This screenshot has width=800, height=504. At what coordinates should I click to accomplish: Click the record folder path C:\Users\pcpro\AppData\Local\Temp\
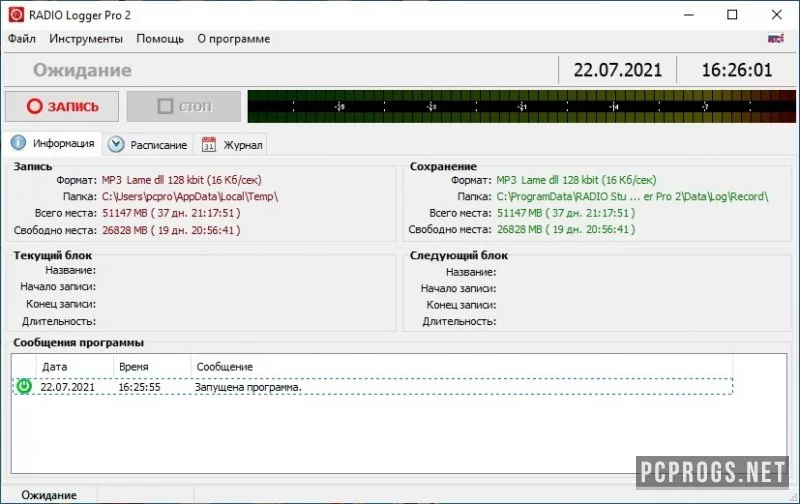point(190,196)
